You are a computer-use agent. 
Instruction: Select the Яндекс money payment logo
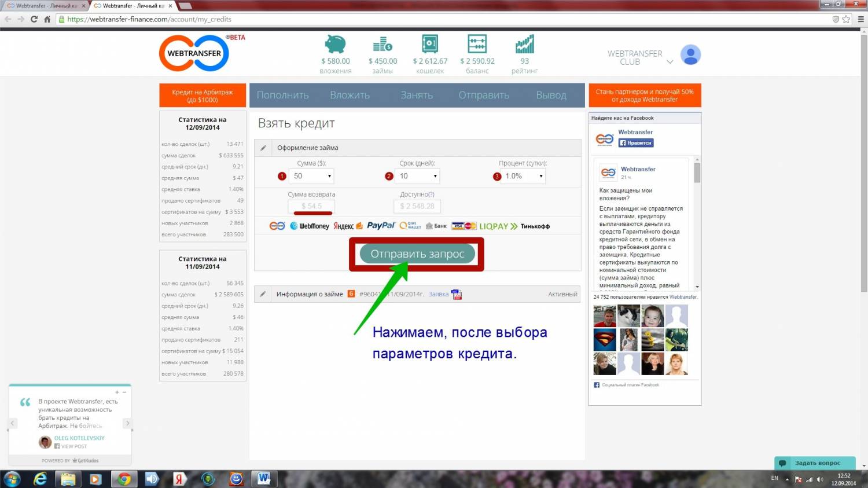click(x=348, y=226)
